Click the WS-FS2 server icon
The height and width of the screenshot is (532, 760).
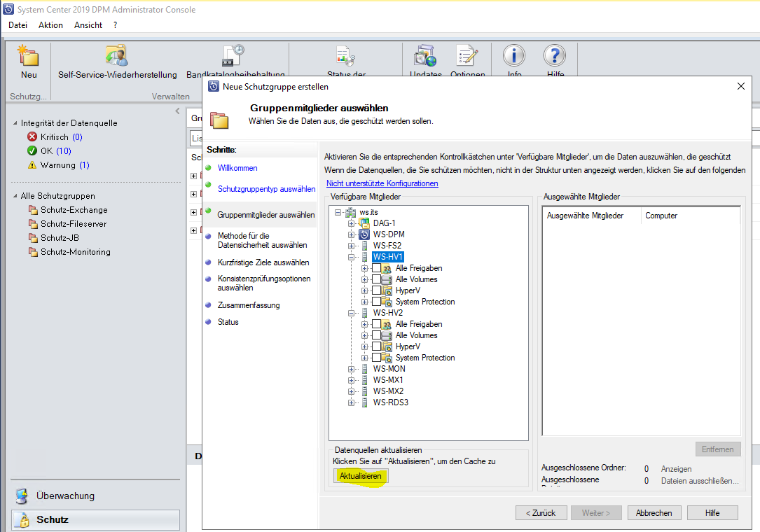tap(364, 246)
